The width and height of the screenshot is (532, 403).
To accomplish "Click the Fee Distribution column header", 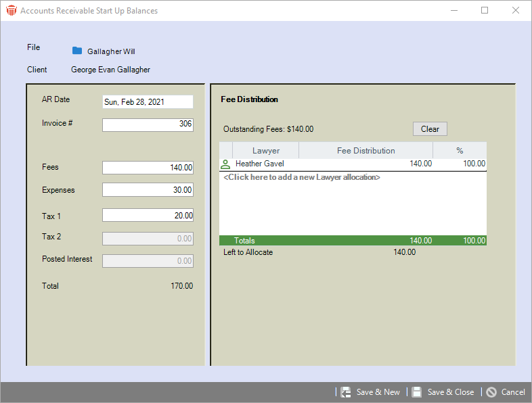I will point(365,151).
